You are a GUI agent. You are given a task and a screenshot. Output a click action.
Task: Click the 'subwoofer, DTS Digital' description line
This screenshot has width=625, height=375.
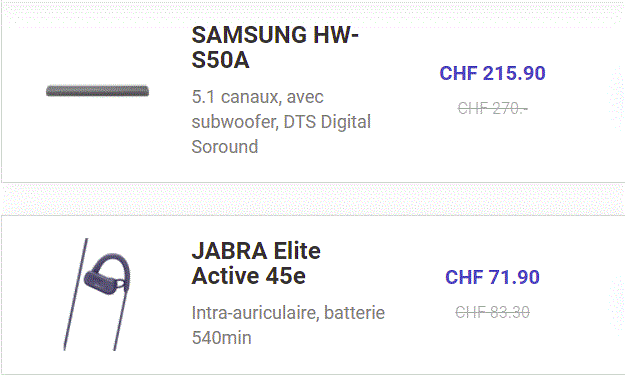point(281,122)
